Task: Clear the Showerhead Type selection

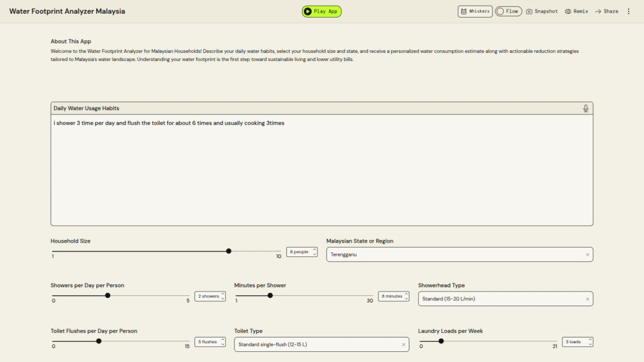Action: coord(587,299)
